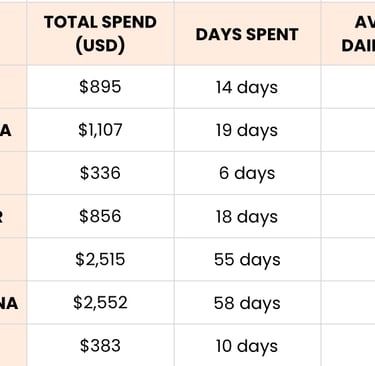Click the empty cell right of 14 days
This screenshot has height=366, width=375.
pos(348,87)
